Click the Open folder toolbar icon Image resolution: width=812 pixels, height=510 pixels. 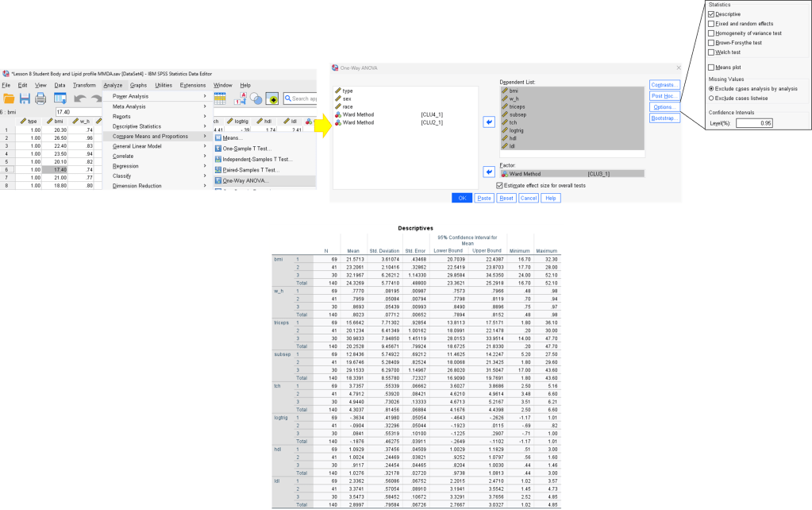coord(9,99)
